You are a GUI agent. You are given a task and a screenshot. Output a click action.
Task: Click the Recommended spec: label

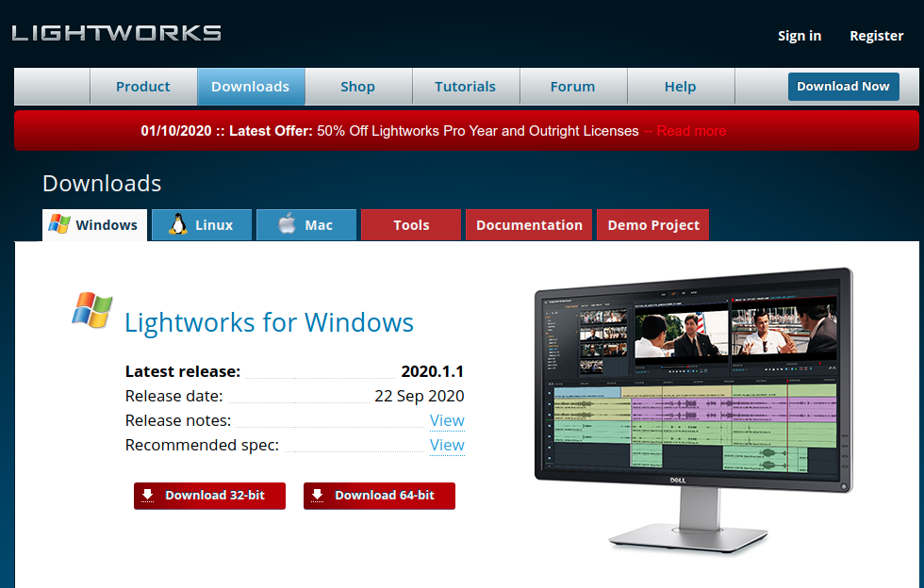tap(202, 446)
